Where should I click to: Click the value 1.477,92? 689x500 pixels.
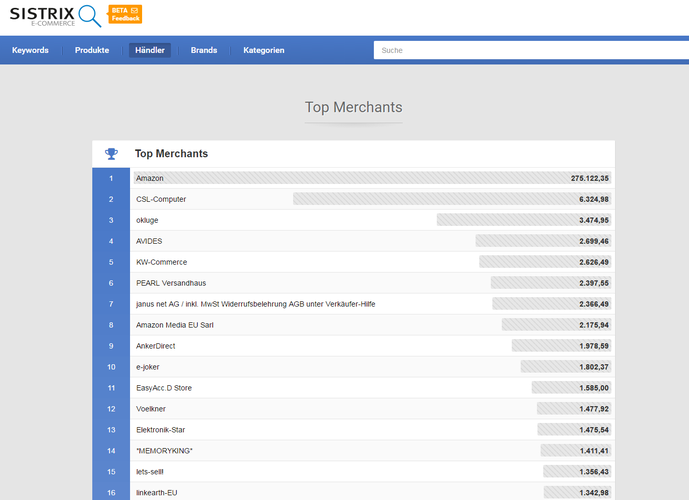click(x=594, y=409)
